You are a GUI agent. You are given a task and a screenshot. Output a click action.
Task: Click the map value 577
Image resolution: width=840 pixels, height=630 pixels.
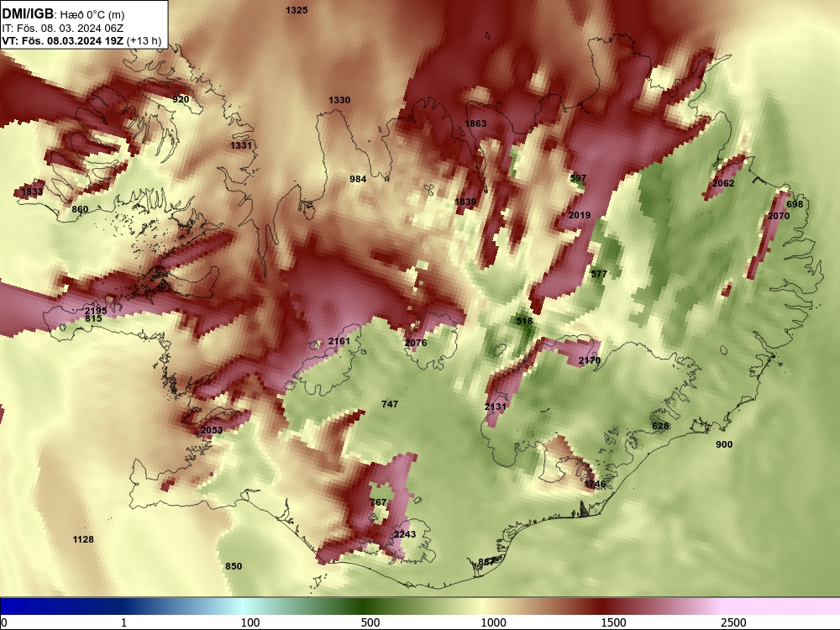[599, 275]
